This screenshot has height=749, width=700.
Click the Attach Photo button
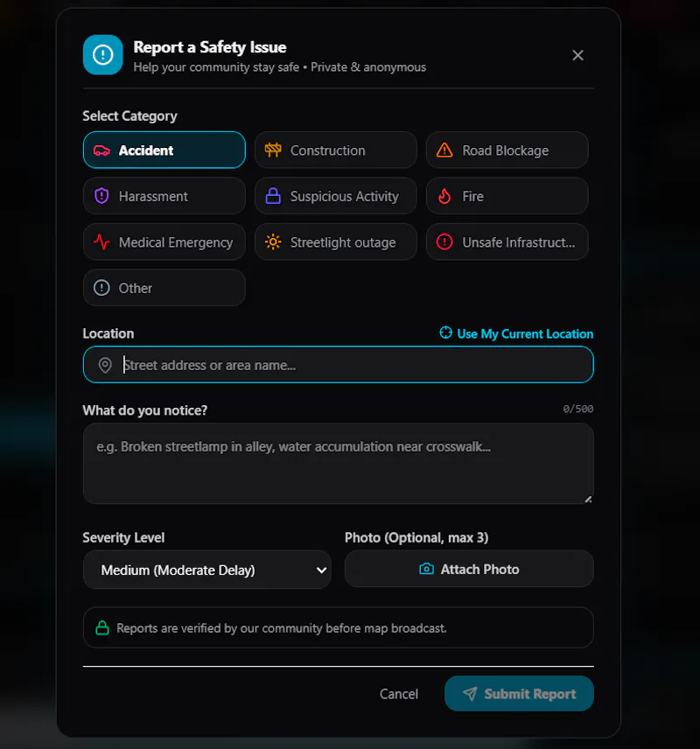click(x=469, y=569)
